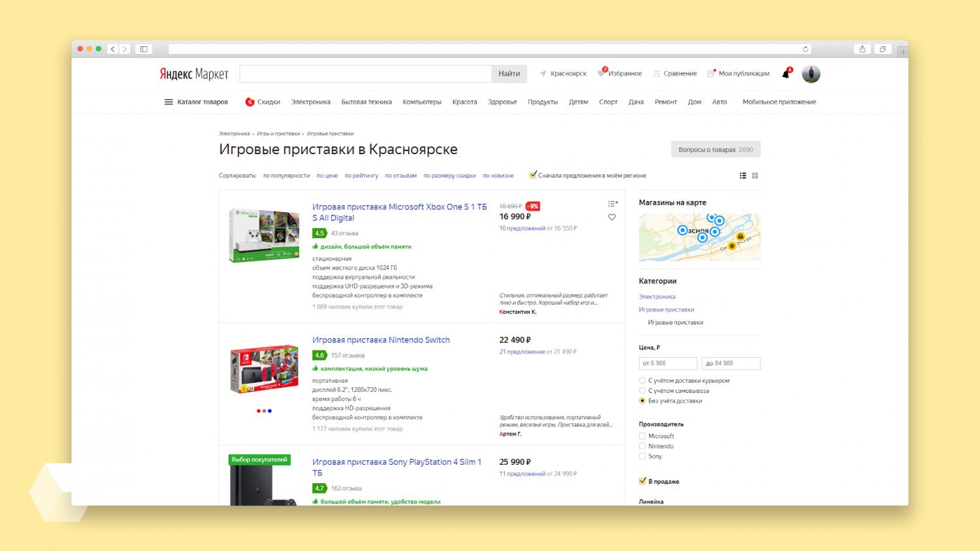View 11 предложений for PlayStation 4
Viewport: 980px width, 551px height.
[x=522, y=474]
